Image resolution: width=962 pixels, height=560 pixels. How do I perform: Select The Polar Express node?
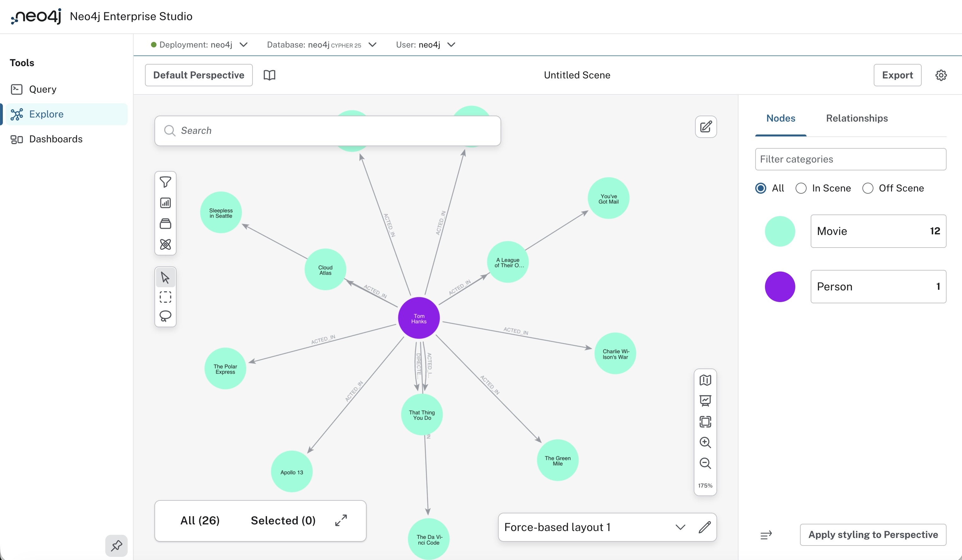tap(225, 369)
